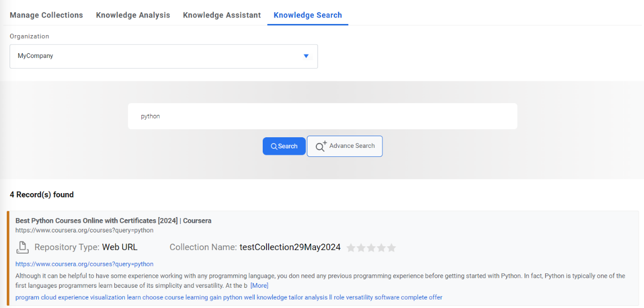Select the Knowledge Search tab
The width and height of the screenshot is (644, 308).
(x=307, y=15)
